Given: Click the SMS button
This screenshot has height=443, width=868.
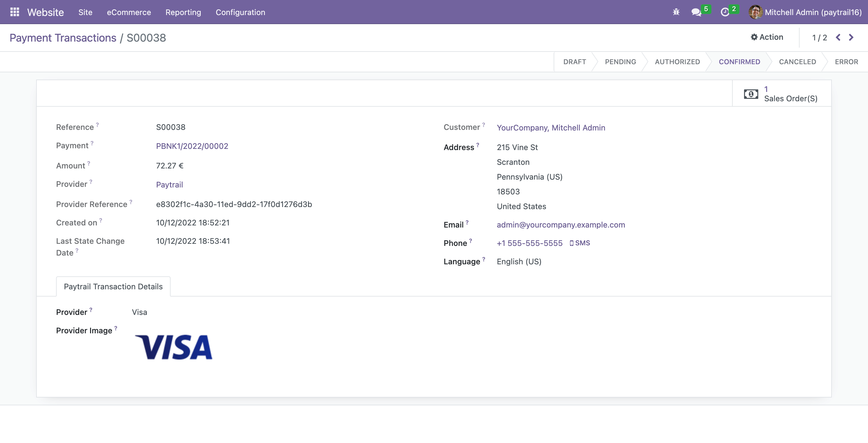Looking at the screenshot, I should pyautogui.click(x=580, y=243).
